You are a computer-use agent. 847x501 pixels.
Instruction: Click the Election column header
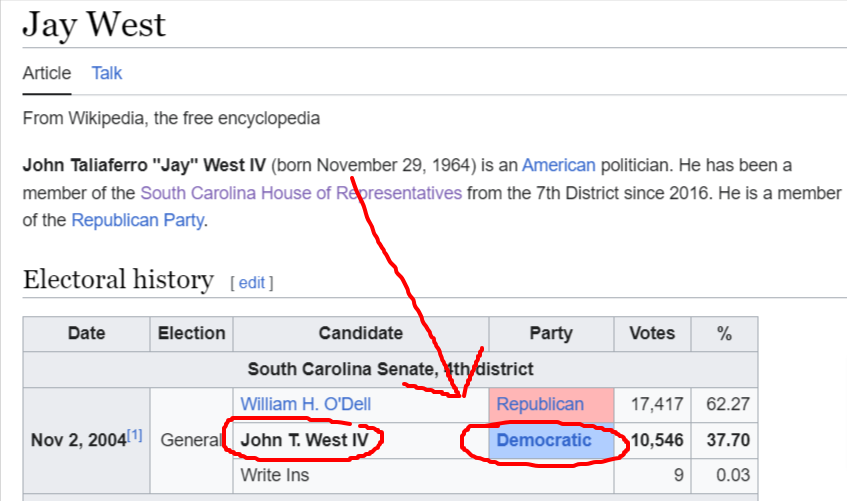point(191,333)
